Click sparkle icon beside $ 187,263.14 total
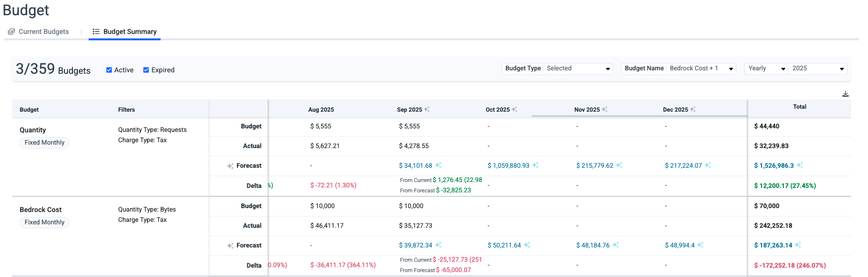 pos(798,245)
